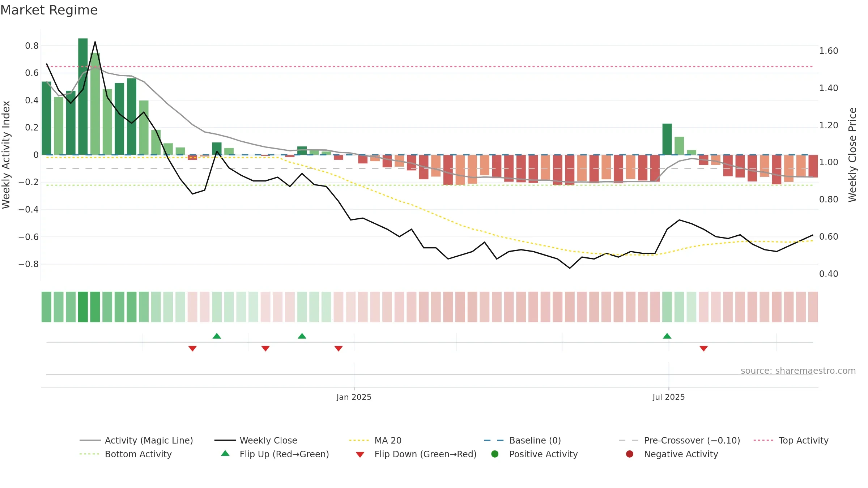Select the tallest green activity bar
Image resolution: width=868 pixels, height=488 pixels.
(83, 97)
